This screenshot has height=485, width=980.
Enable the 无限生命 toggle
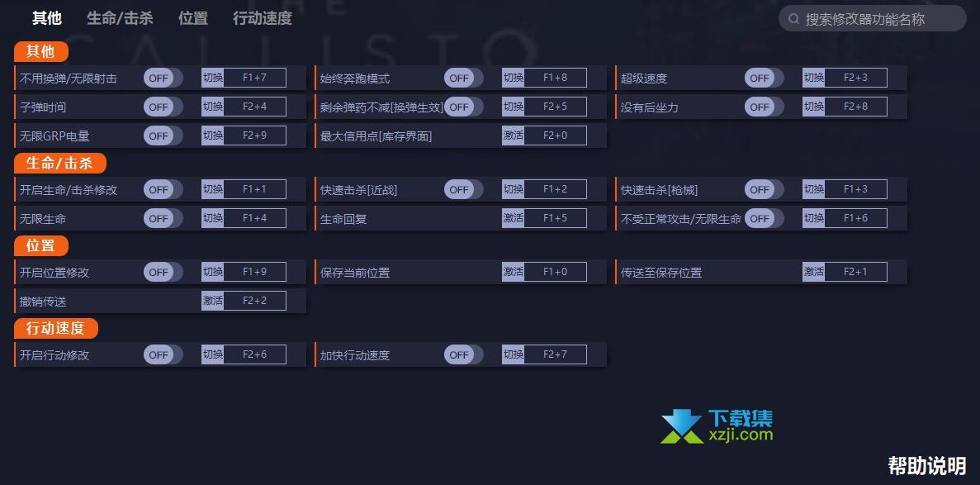(x=163, y=218)
